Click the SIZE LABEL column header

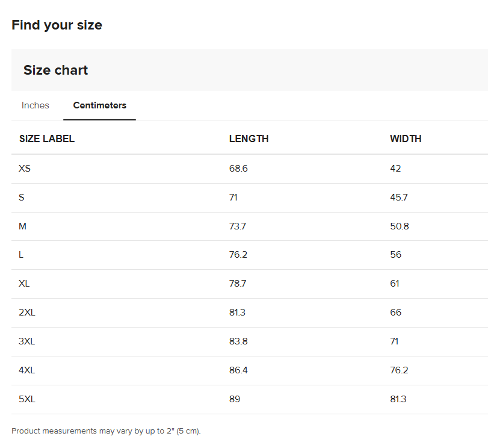point(47,138)
